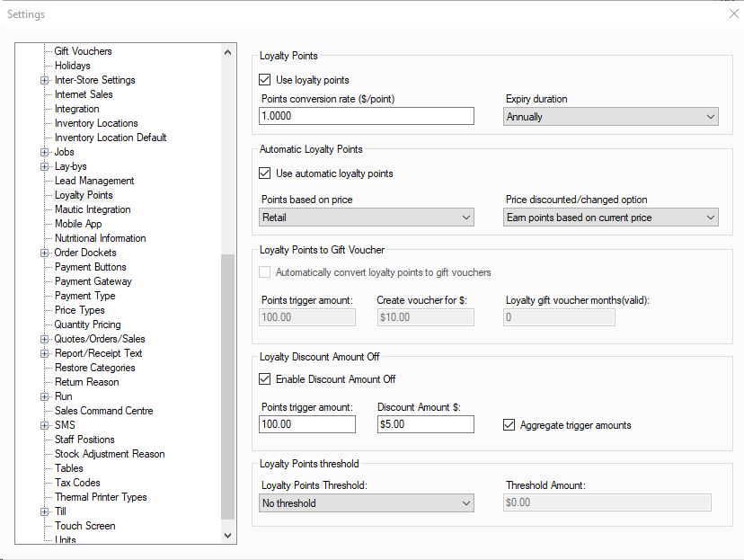This screenshot has height=560, width=744.
Task: Click the Discount Amount $ field
Action: 426,424
